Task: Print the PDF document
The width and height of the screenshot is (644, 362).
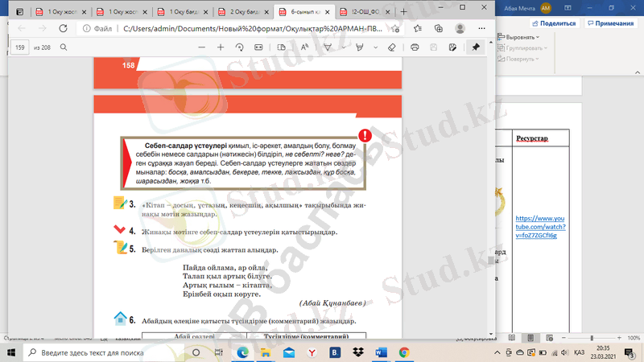Action: [415, 47]
